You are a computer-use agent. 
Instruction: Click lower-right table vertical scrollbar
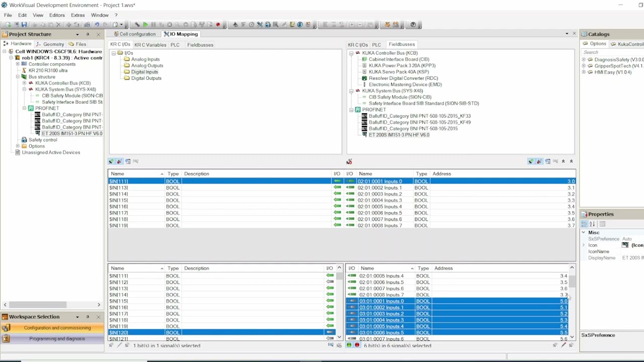point(572,283)
